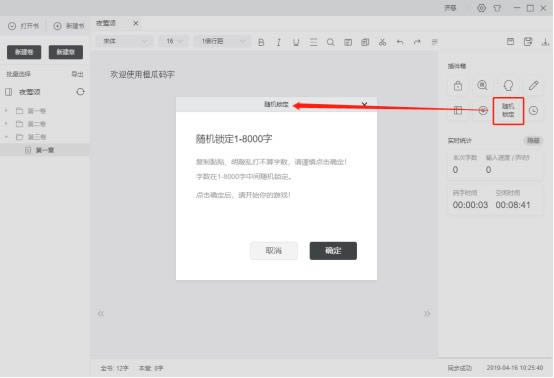The height and width of the screenshot is (378, 554).
Task: Collapse the third volume folder in tree
Action: pyautogui.click(x=6, y=137)
